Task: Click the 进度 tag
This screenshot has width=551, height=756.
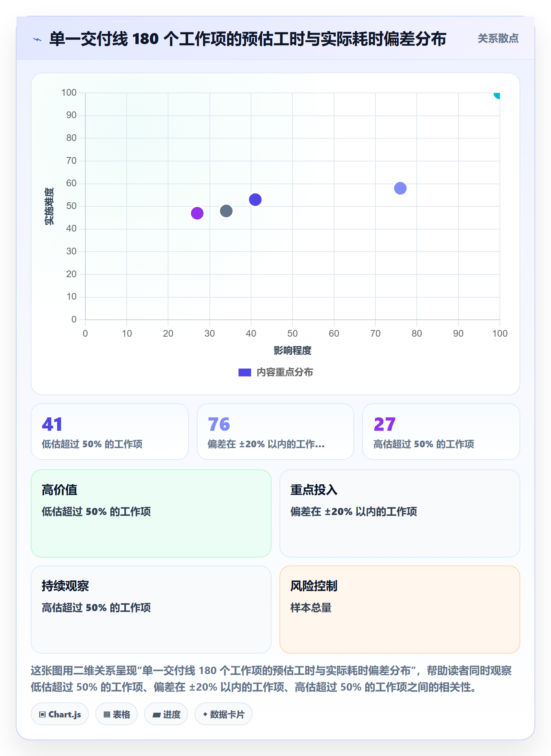Action: pyautogui.click(x=166, y=714)
